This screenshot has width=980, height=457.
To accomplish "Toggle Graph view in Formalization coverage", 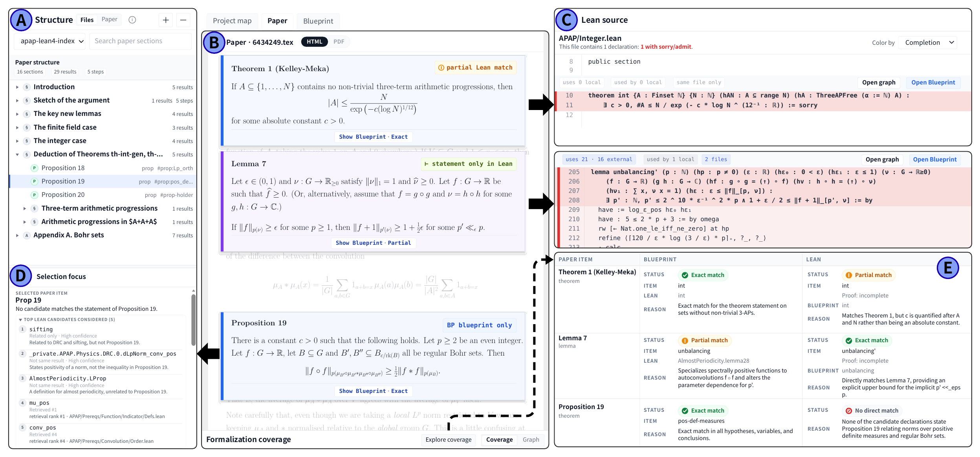I will click(531, 440).
